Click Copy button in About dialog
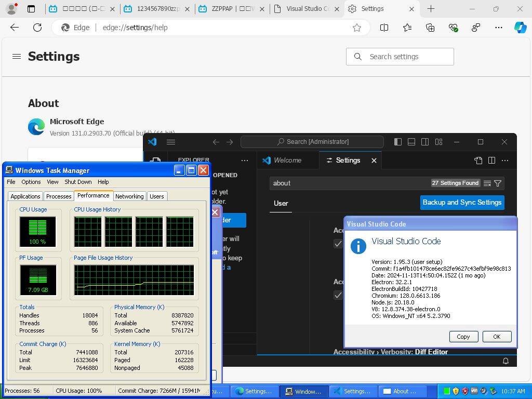Viewport: 532px width, 399px height. click(x=463, y=337)
